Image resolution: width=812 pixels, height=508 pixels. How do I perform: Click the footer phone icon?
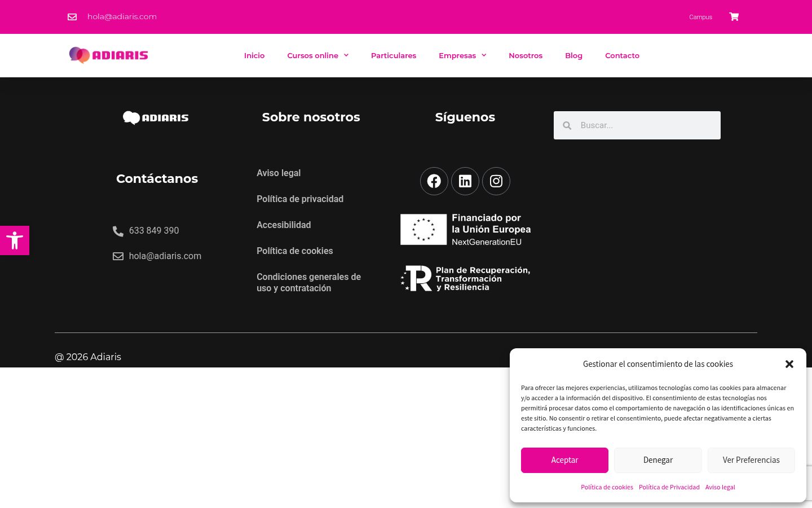pyautogui.click(x=118, y=231)
